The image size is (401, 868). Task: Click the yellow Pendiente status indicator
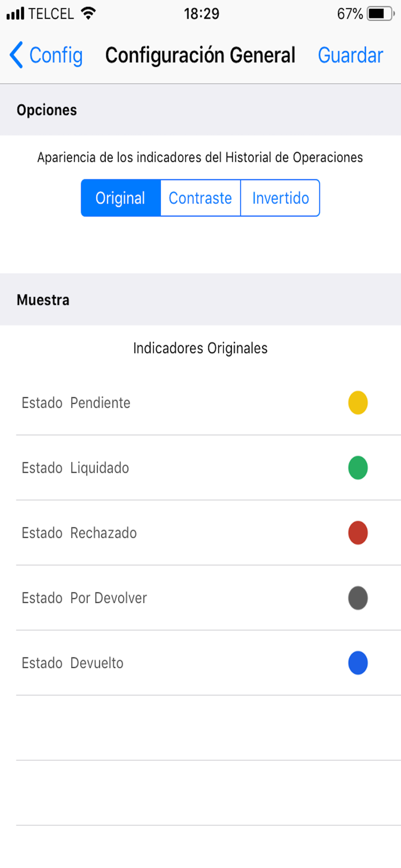(358, 403)
